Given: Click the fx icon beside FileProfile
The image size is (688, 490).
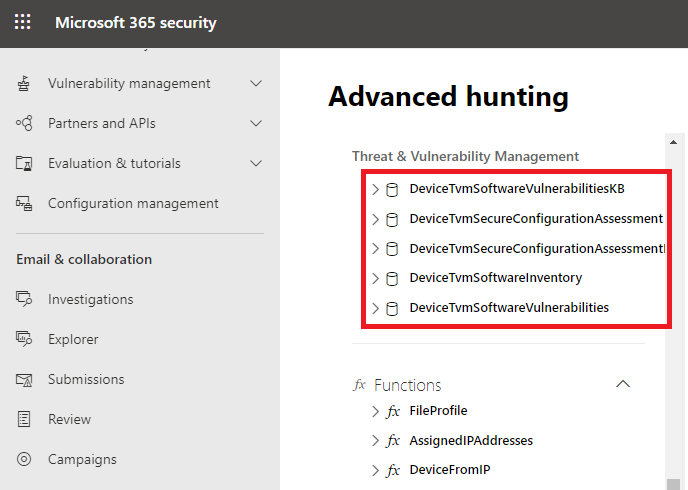Looking at the screenshot, I should tap(393, 411).
